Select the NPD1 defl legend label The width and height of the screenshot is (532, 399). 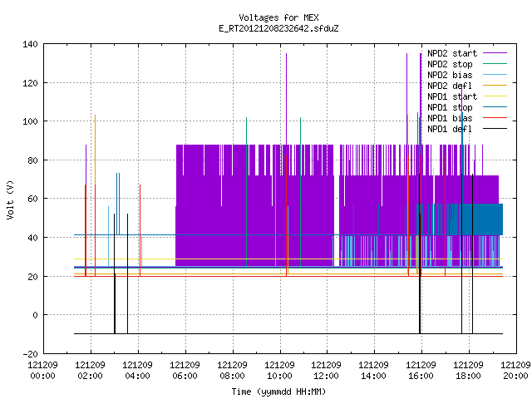pos(450,130)
